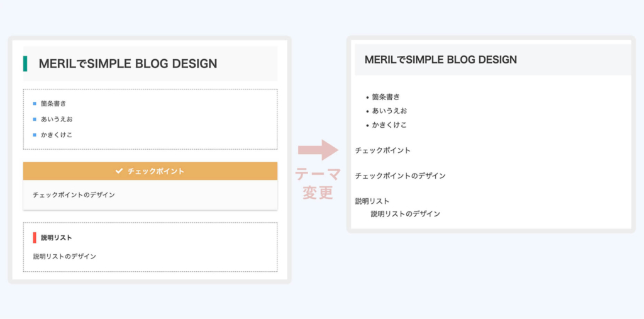Image resolution: width=644 pixels, height=319 pixels.
Task: Click indented 説明リストのデザイン in right panel
Action: tap(406, 214)
